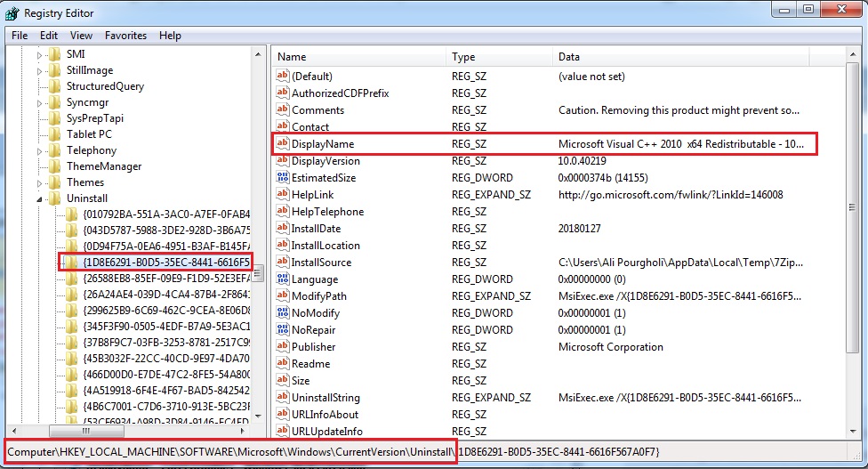The height and width of the screenshot is (469, 868).
Task: Select the UninstallString value row
Action: pyautogui.click(x=325, y=398)
